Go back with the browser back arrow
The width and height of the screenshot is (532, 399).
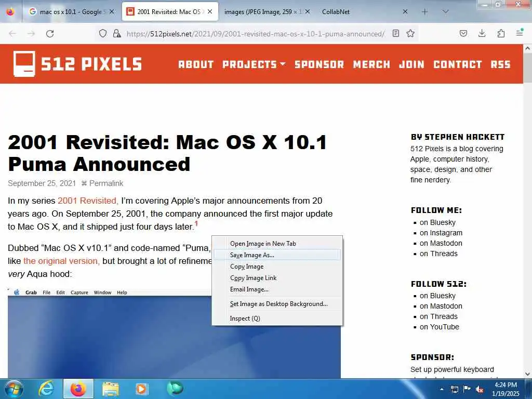12,34
